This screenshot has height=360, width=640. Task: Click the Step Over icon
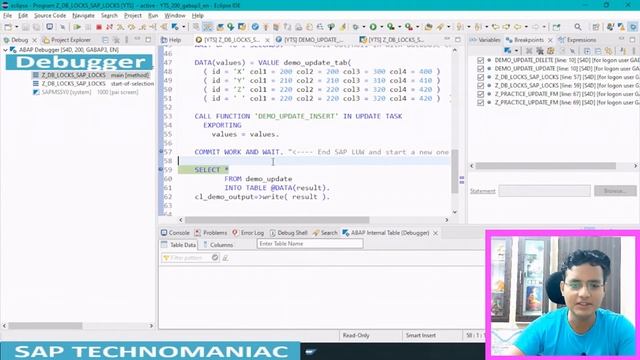pyautogui.click(x=131, y=27)
